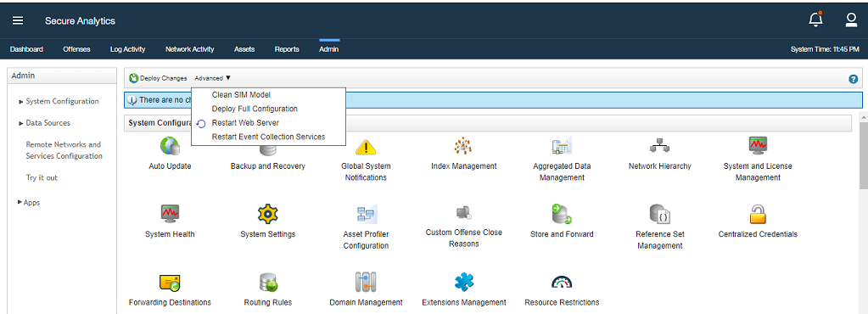Click the Deploy Changes button label

point(163,79)
